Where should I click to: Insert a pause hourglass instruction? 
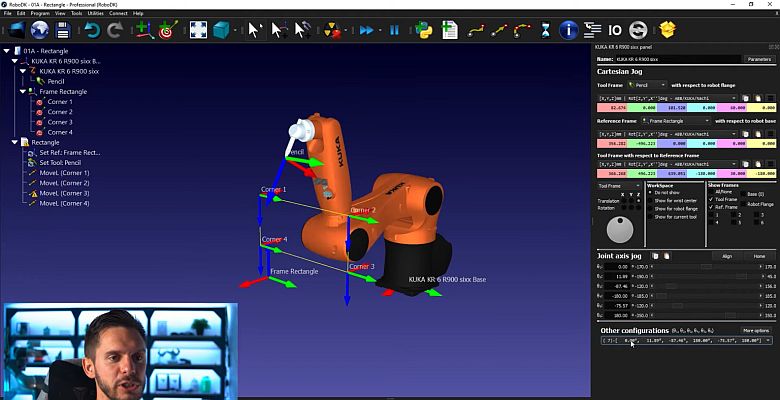click(546, 30)
